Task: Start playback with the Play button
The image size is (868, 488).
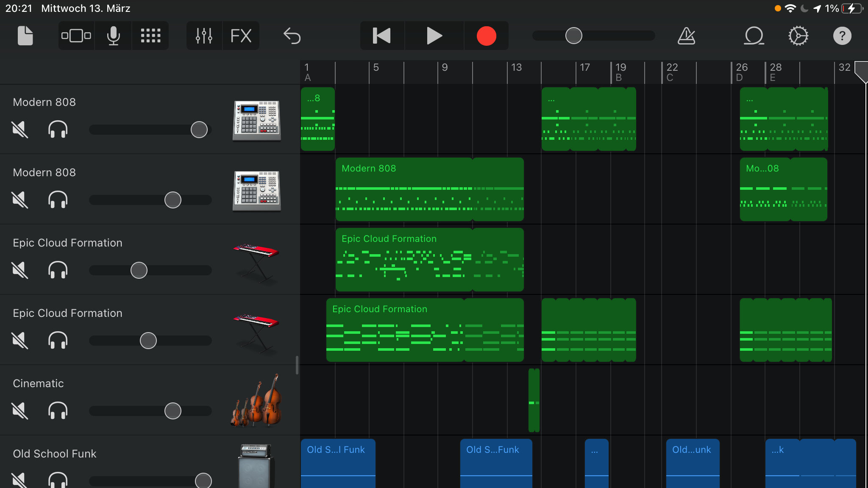Action: point(434,36)
